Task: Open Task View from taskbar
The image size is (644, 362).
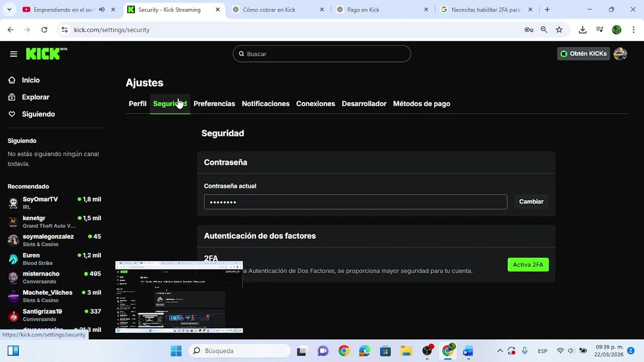Action: (301, 351)
